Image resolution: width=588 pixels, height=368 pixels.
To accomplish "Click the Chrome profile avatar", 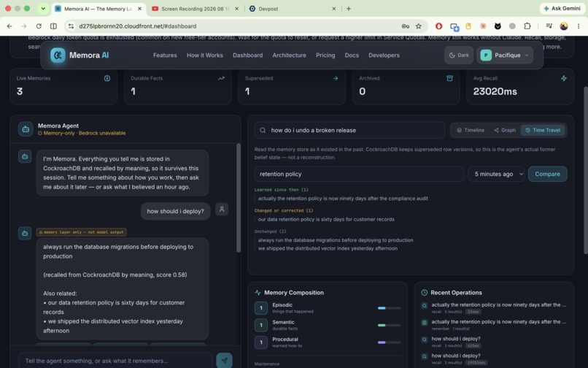I will point(564,26).
